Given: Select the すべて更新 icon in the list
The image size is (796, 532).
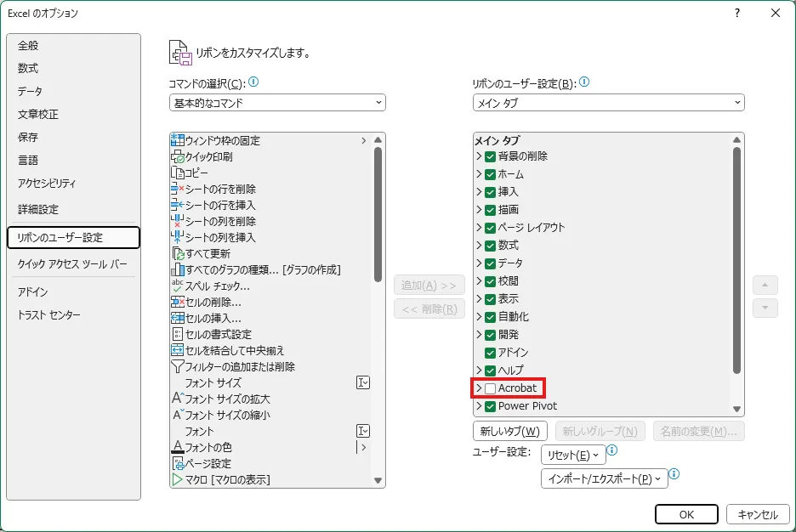Looking at the screenshot, I should pos(178,253).
